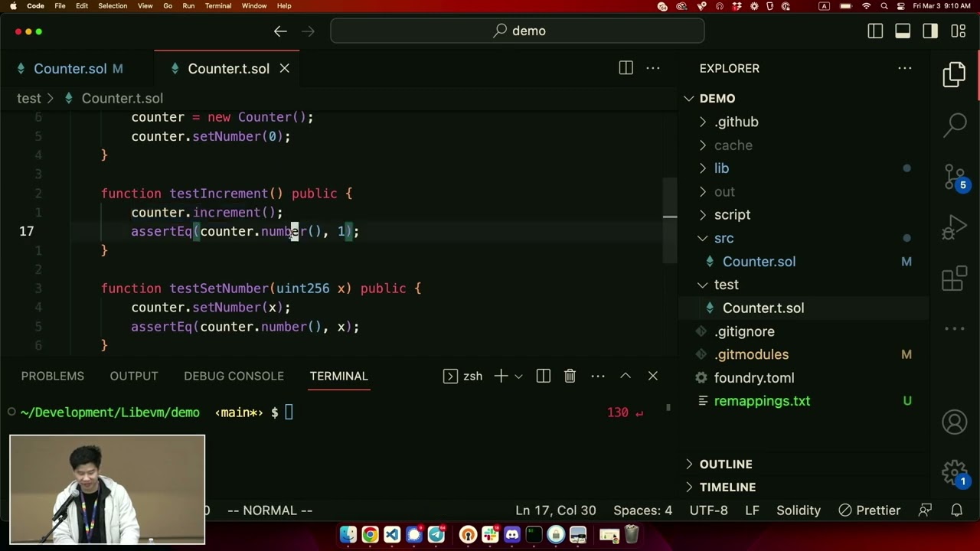The width and height of the screenshot is (980, 551).
Task: Change indentation setting Spaces: 4
Action: [x=642, y=510]
